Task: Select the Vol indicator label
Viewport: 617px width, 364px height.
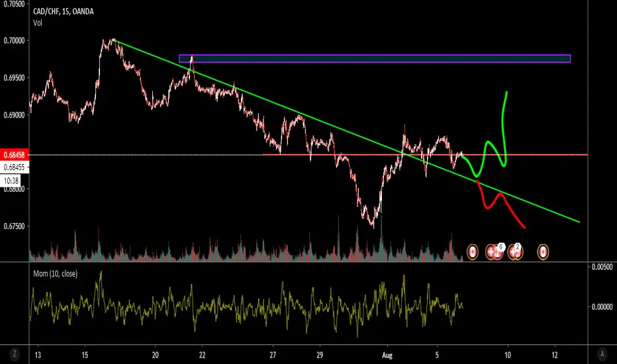Action: (x=37, y=23)
